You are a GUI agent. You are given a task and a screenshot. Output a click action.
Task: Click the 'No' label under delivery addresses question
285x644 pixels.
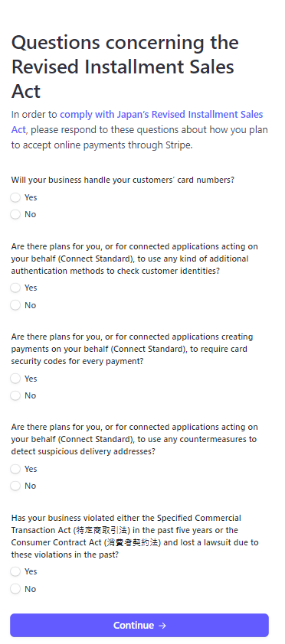(x=30, y=486)
